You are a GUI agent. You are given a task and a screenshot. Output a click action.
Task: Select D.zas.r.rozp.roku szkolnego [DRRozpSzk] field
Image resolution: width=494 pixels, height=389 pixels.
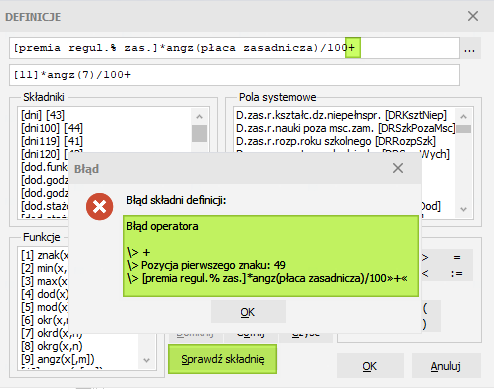(x=336, y=141)
